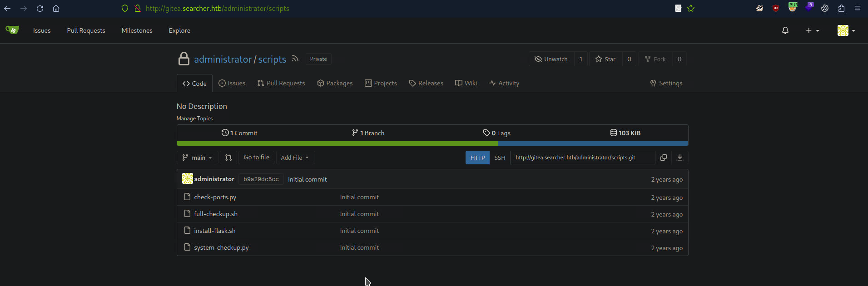
Task: Open browser extensions puzzle icon
Action: [x=841, y=8]
